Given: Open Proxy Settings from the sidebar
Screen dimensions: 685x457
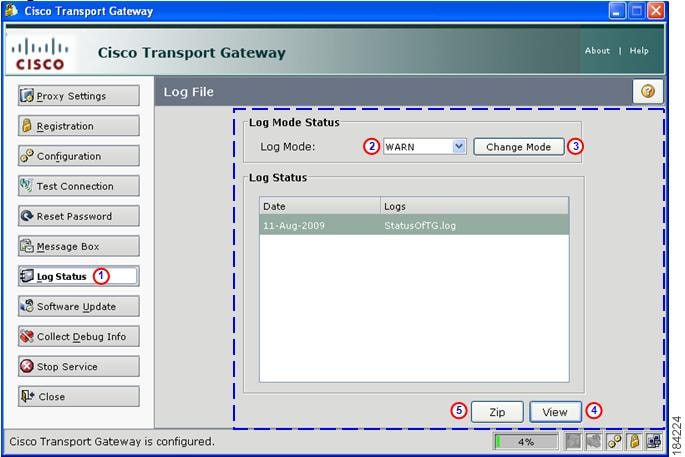Looking at the screenshot, I should (79, 96).
